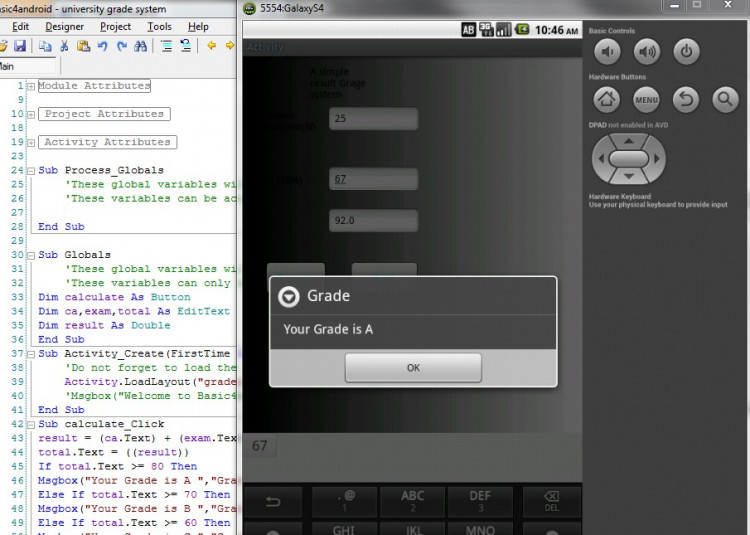Open Find with the binoculars icon
This screenshot has width=750, height=535.
click(x=141, y=46)
